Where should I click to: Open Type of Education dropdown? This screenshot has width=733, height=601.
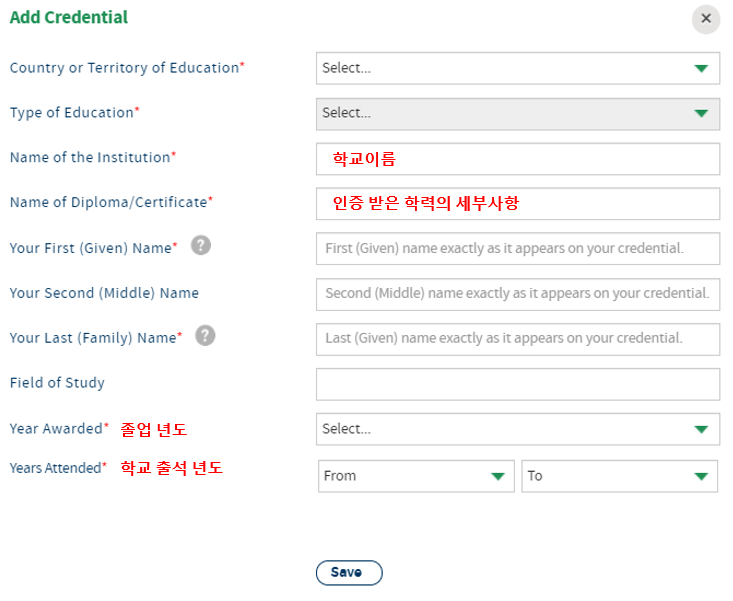pos(518,114)
